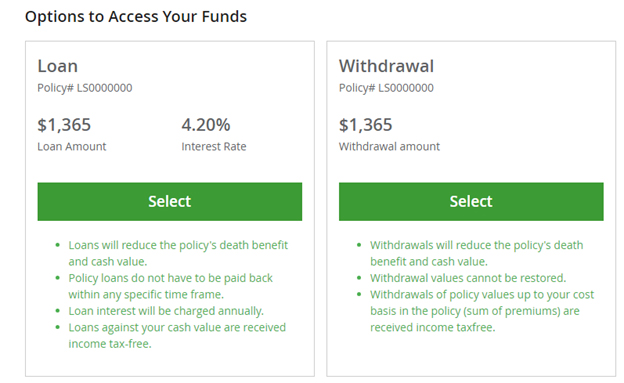Click the Loan Amount label
This screenshot has width=624, height=383.
[x=72, y=147]
